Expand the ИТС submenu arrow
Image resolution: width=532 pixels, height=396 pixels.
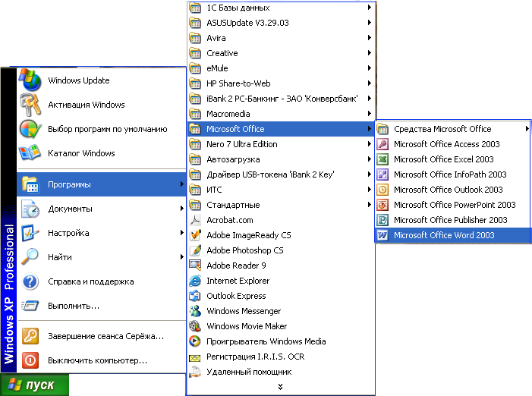click(x=370, y=190)
